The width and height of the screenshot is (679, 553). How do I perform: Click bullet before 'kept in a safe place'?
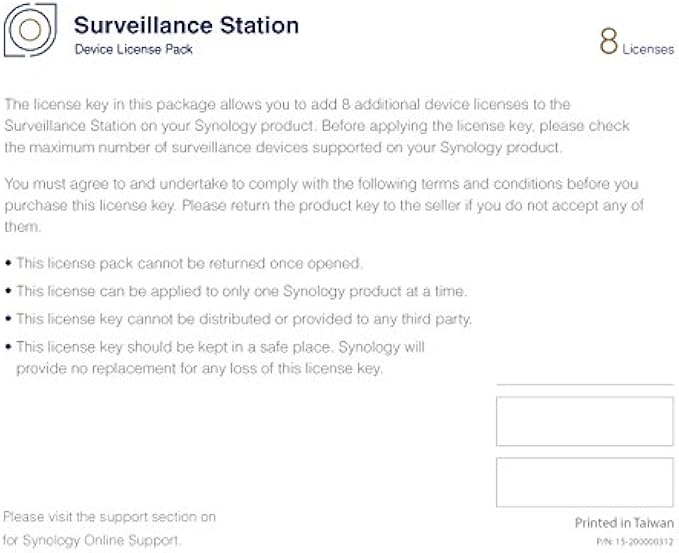pos(9,347)
